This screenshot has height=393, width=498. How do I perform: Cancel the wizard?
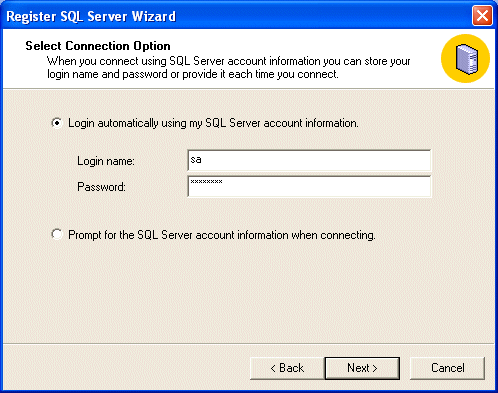(x=447, y=368)
